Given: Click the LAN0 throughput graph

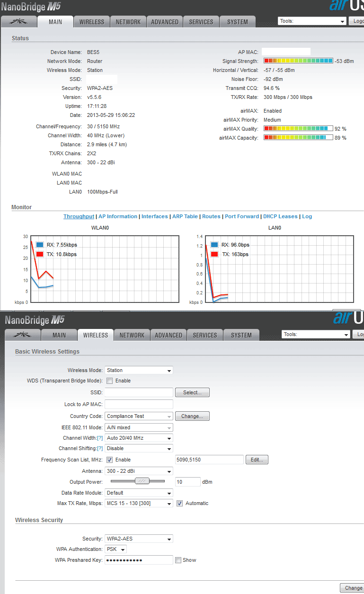Looking at the screenshot, I should click(280, 269).
